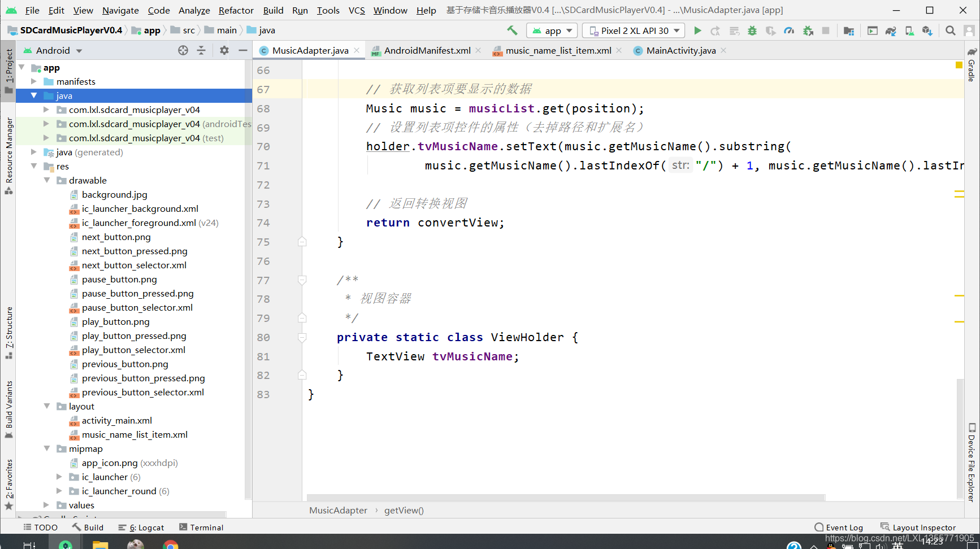Toggle Resource Manager side panel
Image resolution: width=980 pixels, height=549 pixels.
pos(8,155)
